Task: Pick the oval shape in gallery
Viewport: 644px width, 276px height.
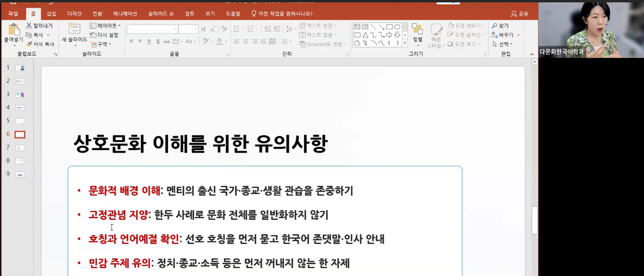Action: 397,27
